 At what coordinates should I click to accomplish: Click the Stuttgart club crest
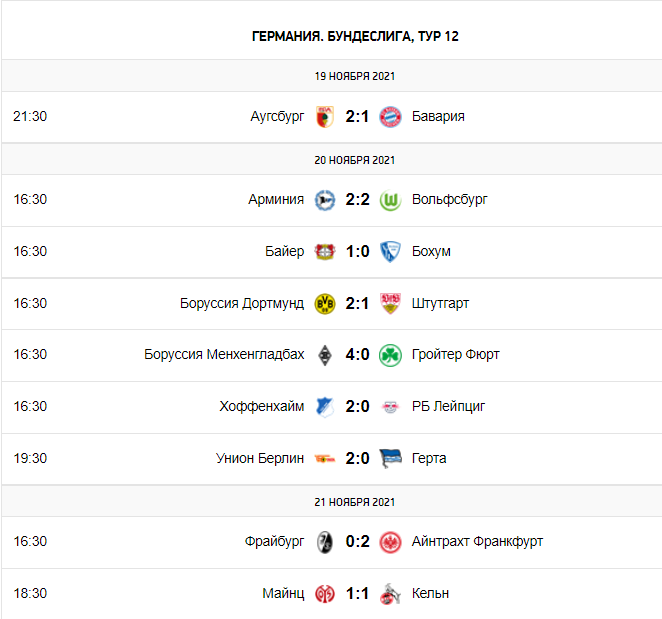[390, 303]
